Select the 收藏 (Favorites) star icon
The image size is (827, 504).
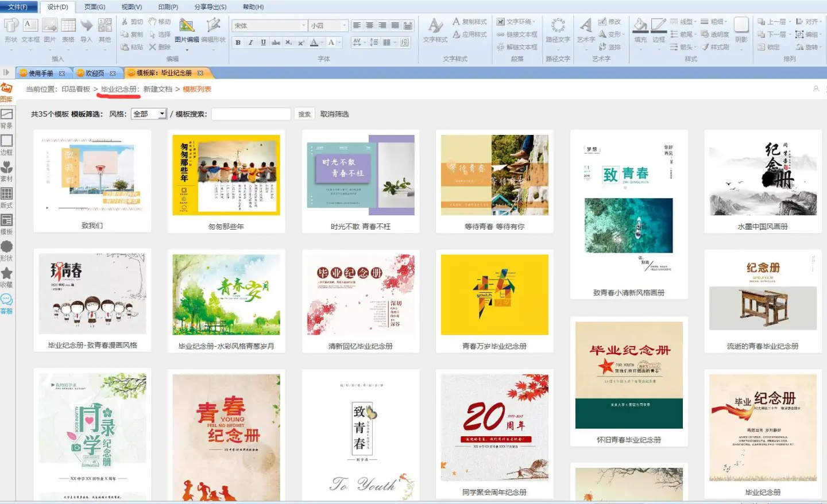pyautogui.click(x=6, y=276)
